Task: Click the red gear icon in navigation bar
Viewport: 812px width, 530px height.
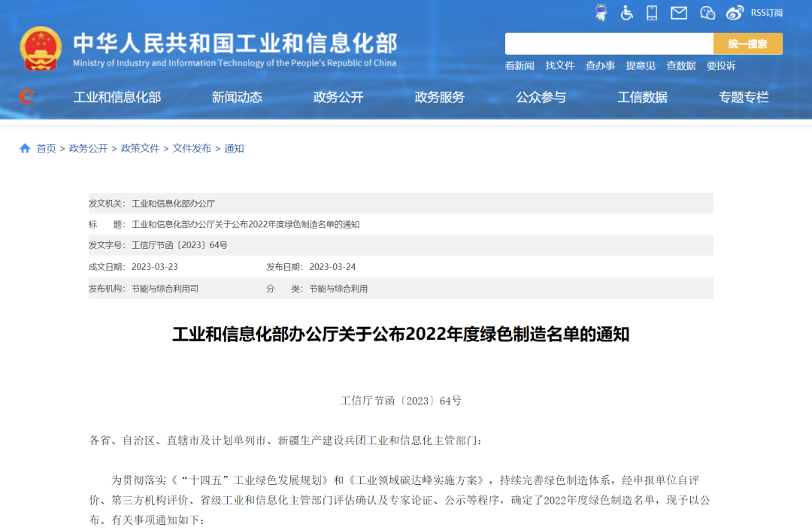Action: coord(26,97)
